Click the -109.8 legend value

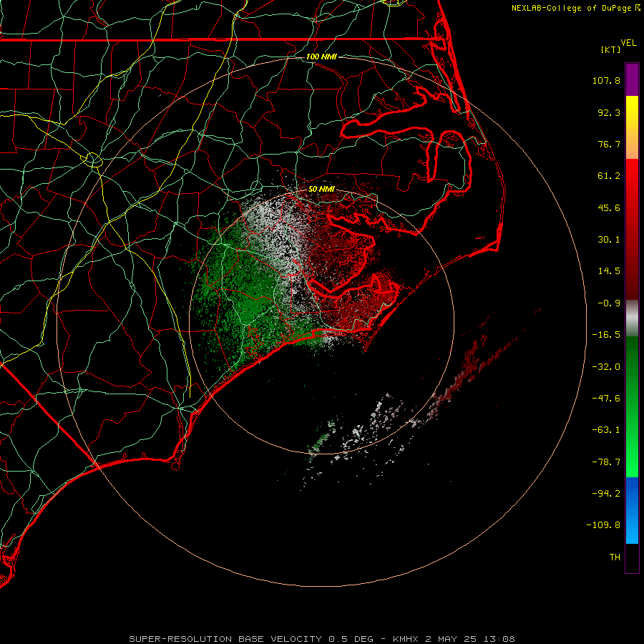pyautogui.click(x=603, y=525)
